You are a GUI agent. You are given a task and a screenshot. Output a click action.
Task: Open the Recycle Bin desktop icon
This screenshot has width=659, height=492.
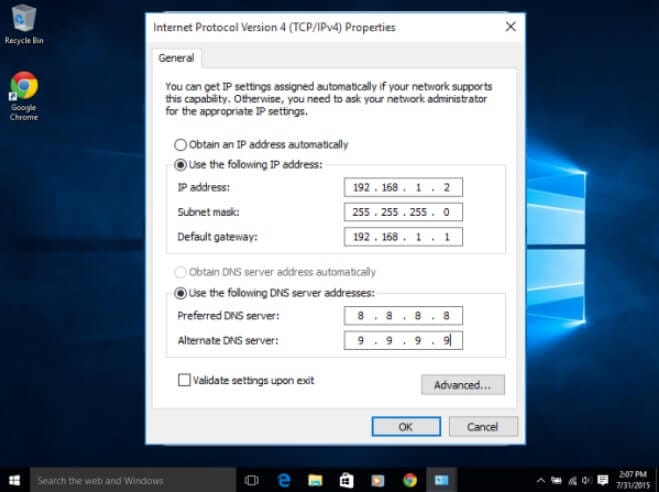tap(24, 24)
